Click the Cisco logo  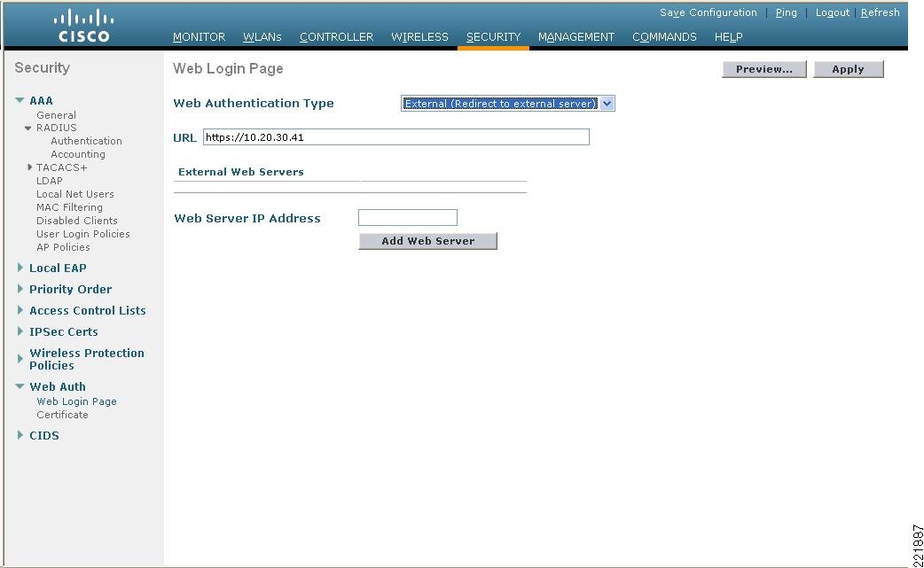(83, 26)
